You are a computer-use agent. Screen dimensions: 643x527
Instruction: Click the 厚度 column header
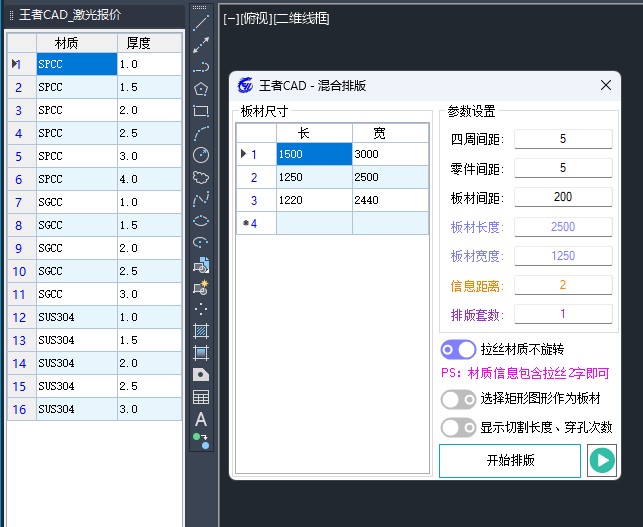(x=149, y=43)
